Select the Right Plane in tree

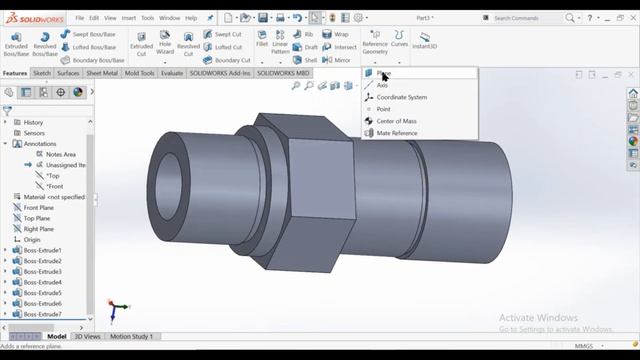38,229
